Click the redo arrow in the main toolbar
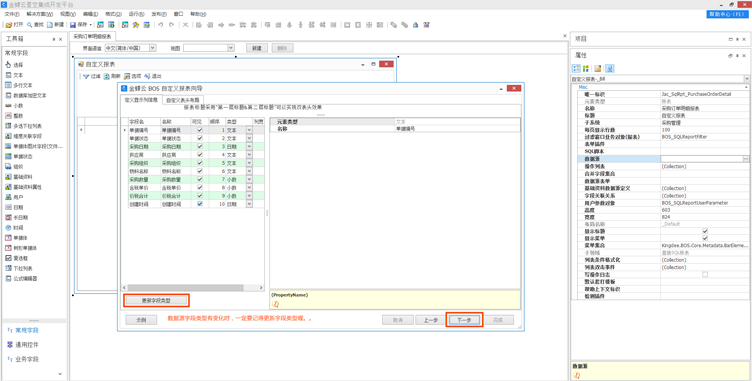The width and height of the screenshot is (752, 381). coord(172,24)
